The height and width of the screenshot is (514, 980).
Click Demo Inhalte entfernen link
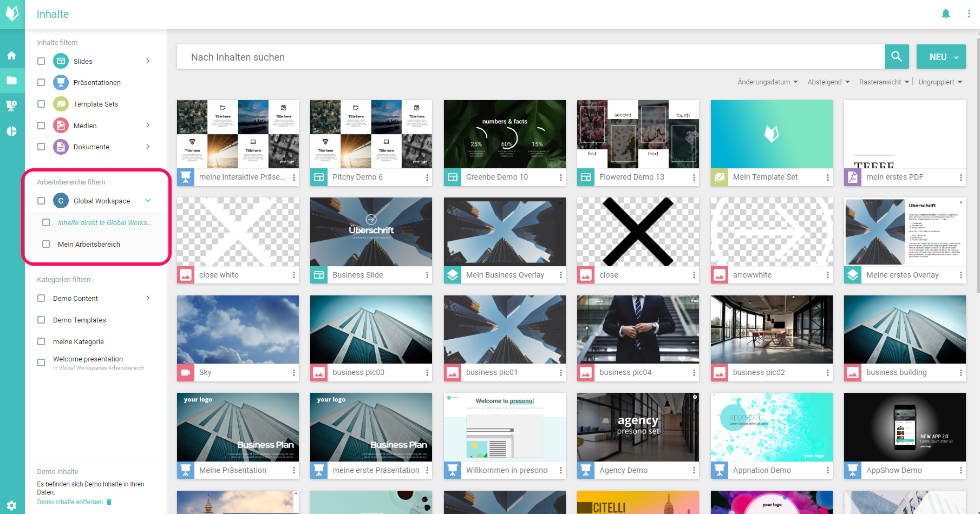pyautogui.click(x=70, y=502)
